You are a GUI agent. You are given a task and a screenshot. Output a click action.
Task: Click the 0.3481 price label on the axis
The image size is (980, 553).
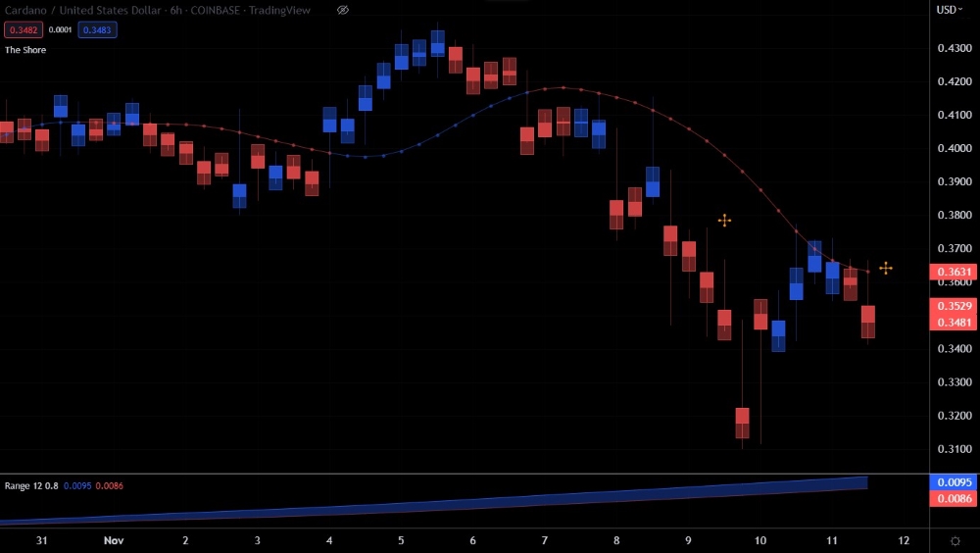(x=955, y=323)
